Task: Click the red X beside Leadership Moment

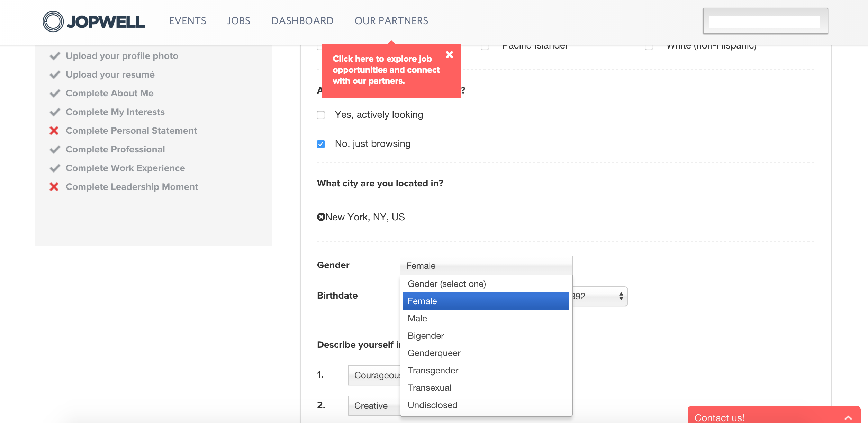Action: (x=54, y=187)
